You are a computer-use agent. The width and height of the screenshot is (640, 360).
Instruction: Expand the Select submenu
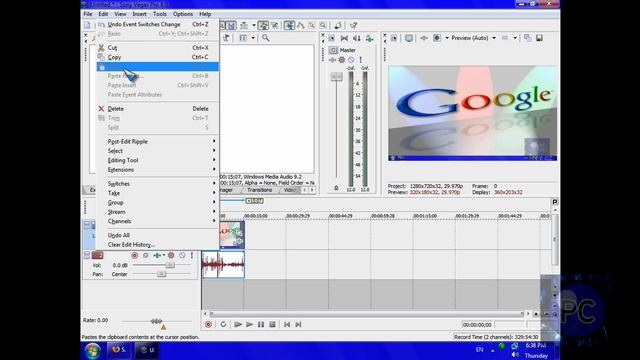[x=157, y=151]
